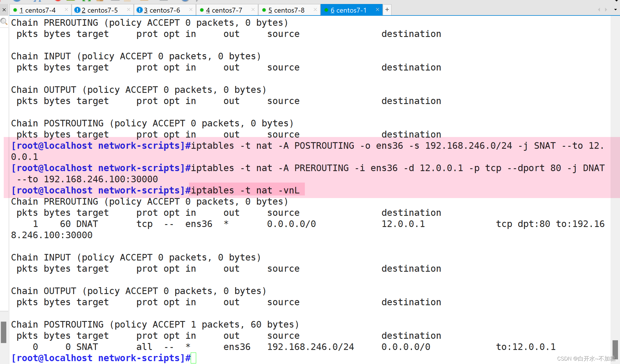Viewport: 620px width, 364px height.
Task: Close the centos7-5 tab
Action: pyautogui.click(x=128, y=10)
